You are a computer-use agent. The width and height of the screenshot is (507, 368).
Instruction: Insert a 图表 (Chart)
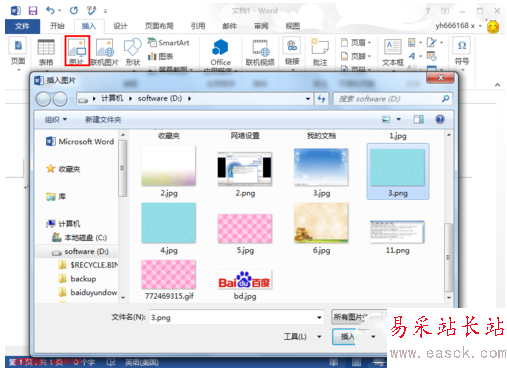pyautogui.click(x=161, y=56)
